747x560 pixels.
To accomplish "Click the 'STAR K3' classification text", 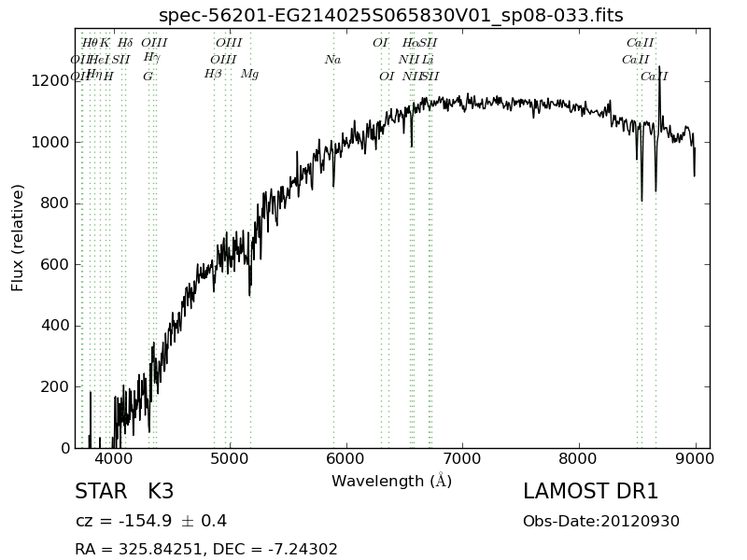I will click(124, 491).
